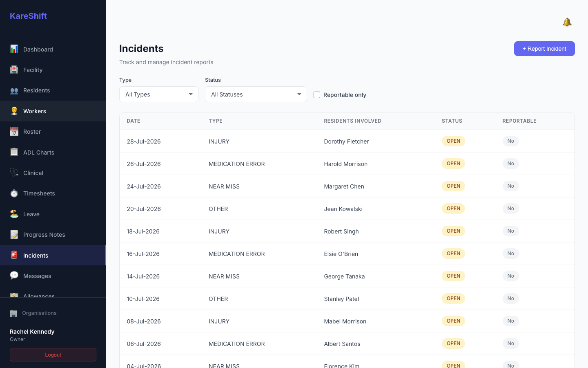Image resolution: width=588 pixels, height=368 pixels.
Task: Open Progress Notes section
Action: point(53,235)
